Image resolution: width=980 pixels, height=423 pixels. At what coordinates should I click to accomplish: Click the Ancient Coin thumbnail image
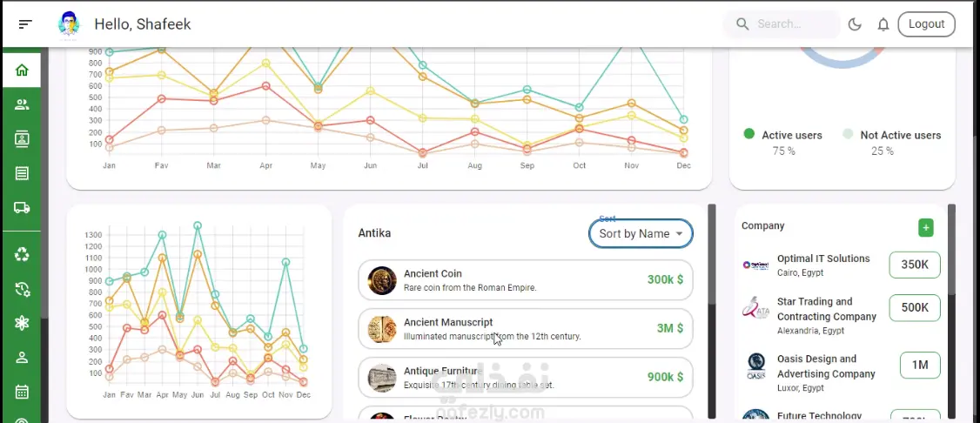pos(382,280)
